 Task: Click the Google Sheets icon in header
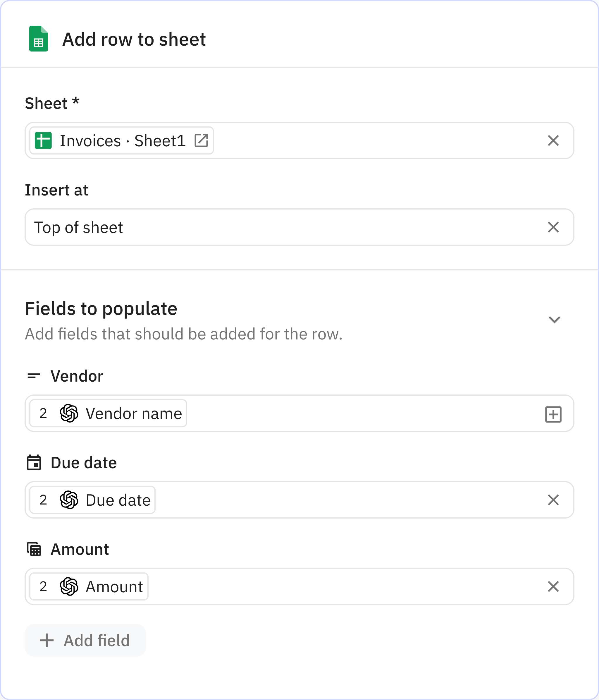[x=39, y=39]
